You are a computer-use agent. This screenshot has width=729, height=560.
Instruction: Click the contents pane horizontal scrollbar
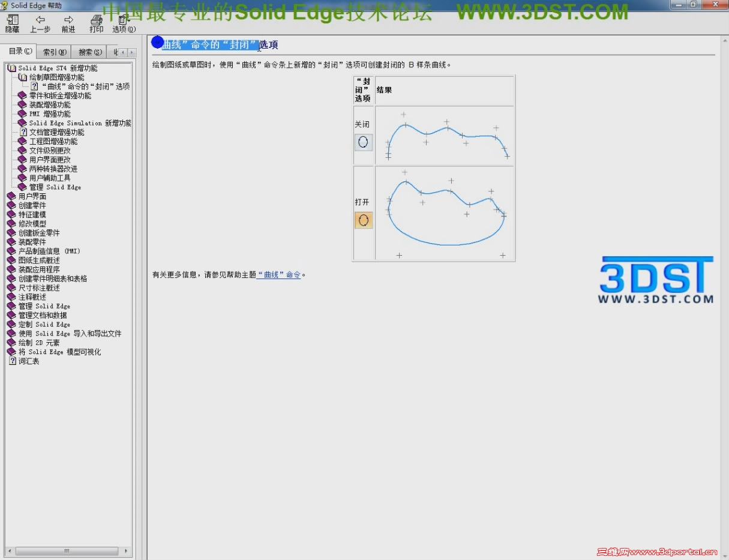click(x=68, y=550)
